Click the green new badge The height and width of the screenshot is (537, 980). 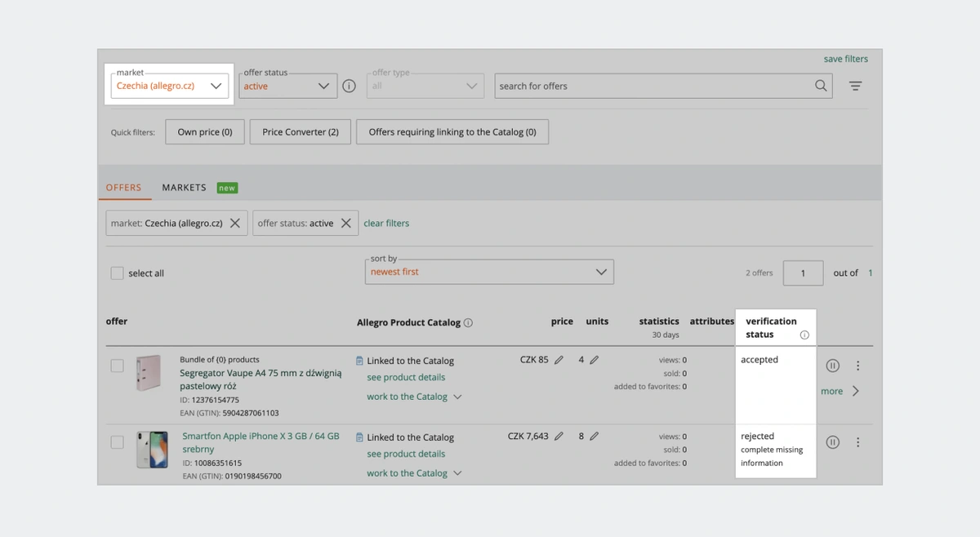pyautogui.click(x=227, y=188)
